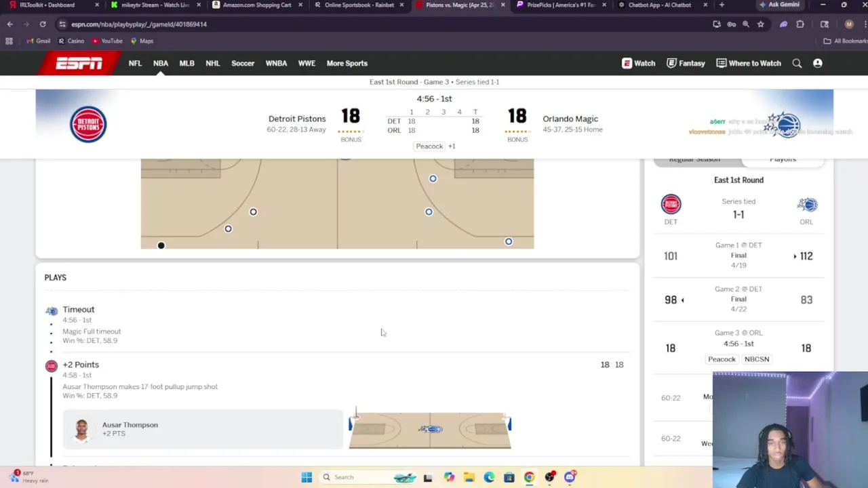Open the NFL menu item

click(x=135, y=64)
